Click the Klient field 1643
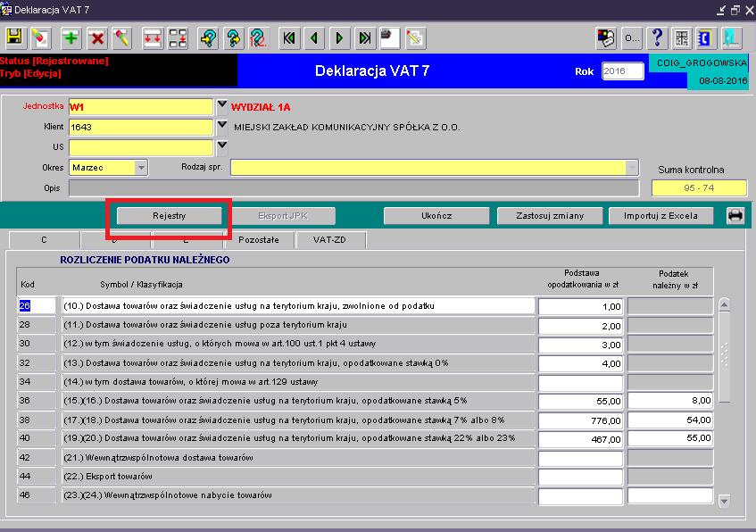Screen dimensions: 756x532 [141, 127]
